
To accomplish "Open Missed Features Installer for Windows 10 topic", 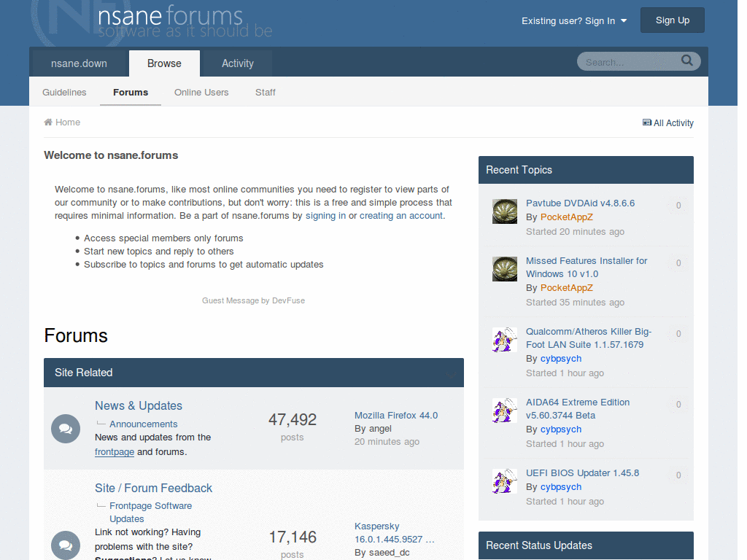I will pyautogui.click(x=587, y=267).
